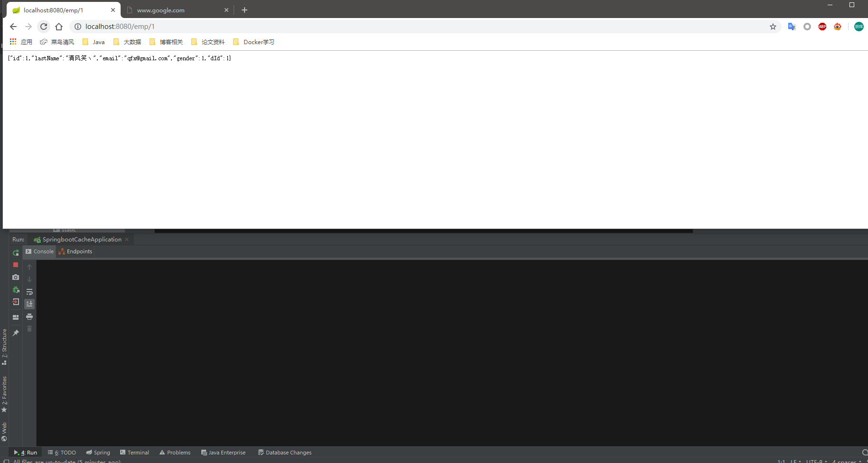The image size is (868, 463).
Task: Open the Docker学习 bookmarks folder
Action: click(x=254, y=42)
